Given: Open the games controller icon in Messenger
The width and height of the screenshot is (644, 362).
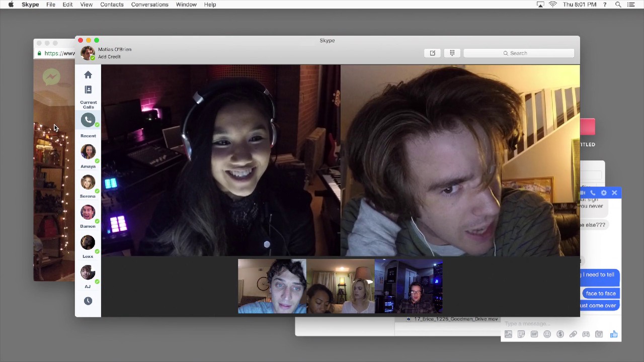Looking at the screenshot, I should [x=586, y=334].
